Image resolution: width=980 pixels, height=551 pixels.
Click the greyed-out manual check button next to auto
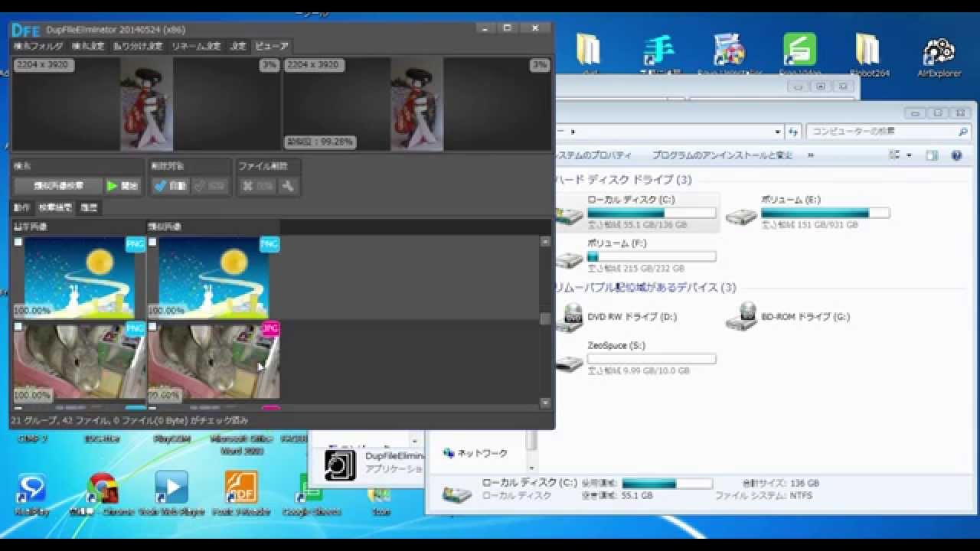pyautogui.click(x=210, y=185)
